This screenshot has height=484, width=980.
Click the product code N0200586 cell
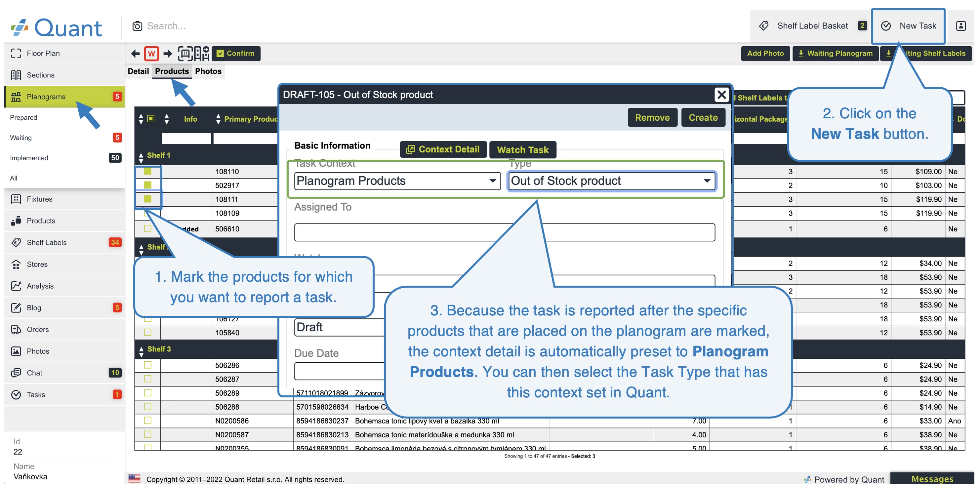coord(252,421)
